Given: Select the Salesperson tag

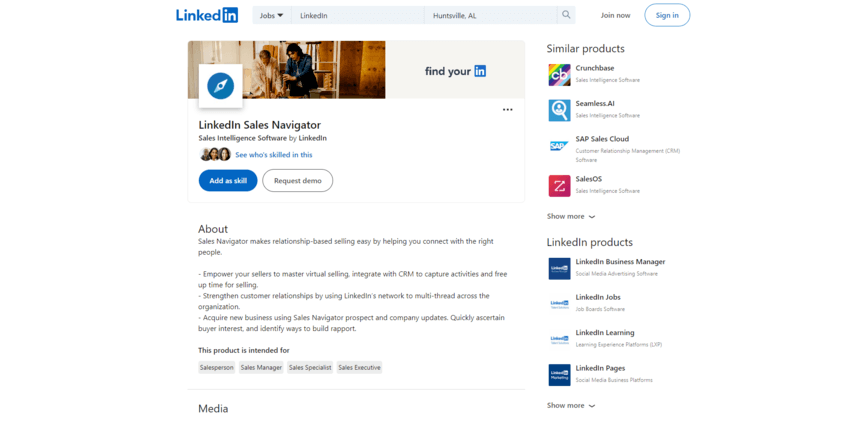Looking at the screenshot, I should pyautogui.click(x=217, y=368).
